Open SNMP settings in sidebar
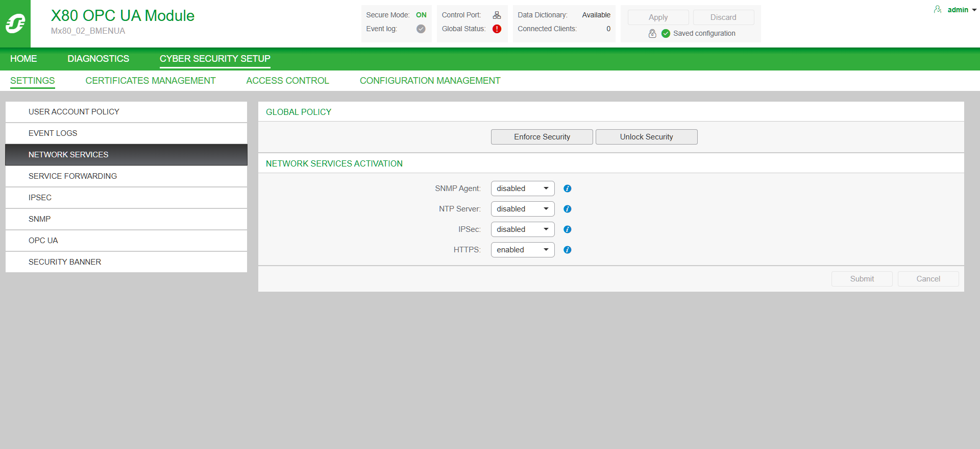Image resolution: width=980 pixels, height=449 pixels. (x=126, y=219)
